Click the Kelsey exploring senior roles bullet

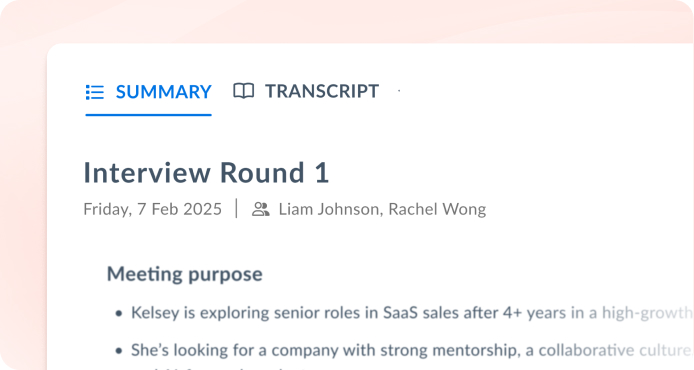click(412, 313)
